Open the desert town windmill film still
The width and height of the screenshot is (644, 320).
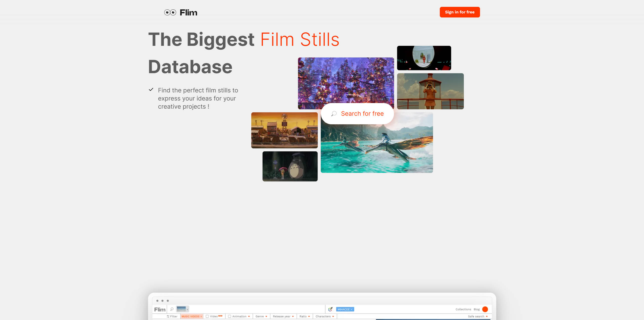click(284, 130)
